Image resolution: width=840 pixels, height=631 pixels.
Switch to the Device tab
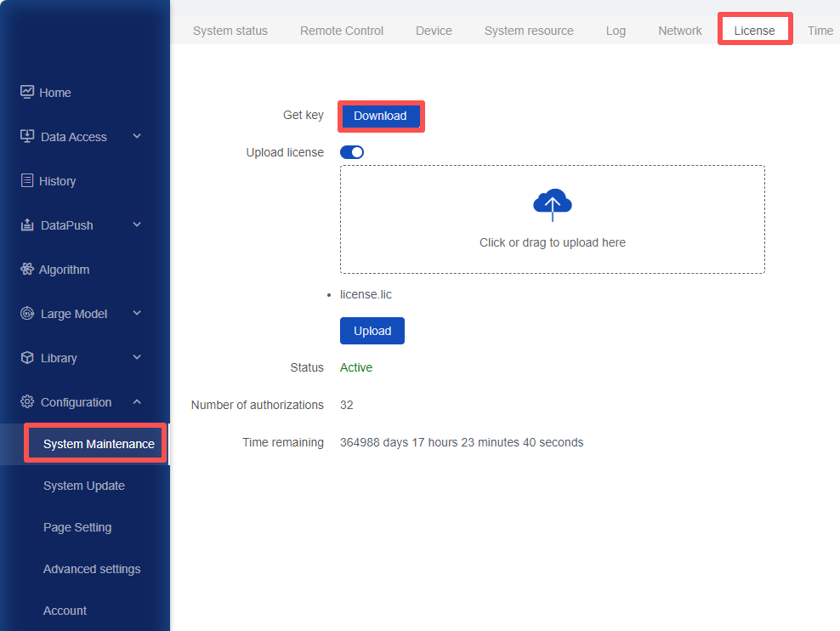[434, 31]
